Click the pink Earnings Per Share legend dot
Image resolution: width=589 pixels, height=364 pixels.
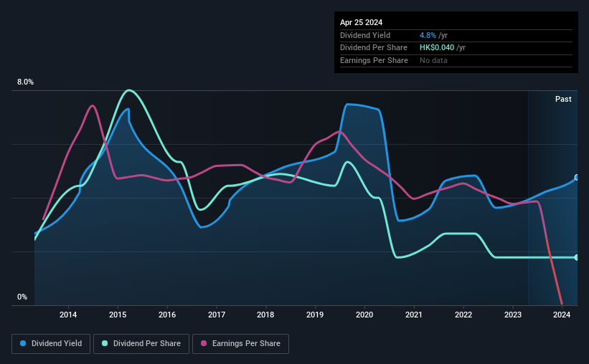[204, 343]
